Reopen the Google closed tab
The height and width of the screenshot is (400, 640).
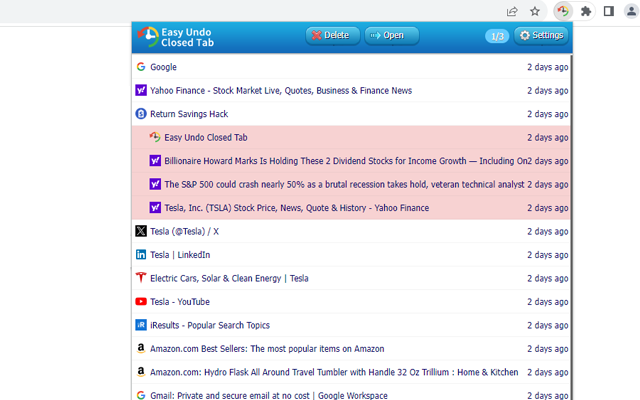coord(351,67)
